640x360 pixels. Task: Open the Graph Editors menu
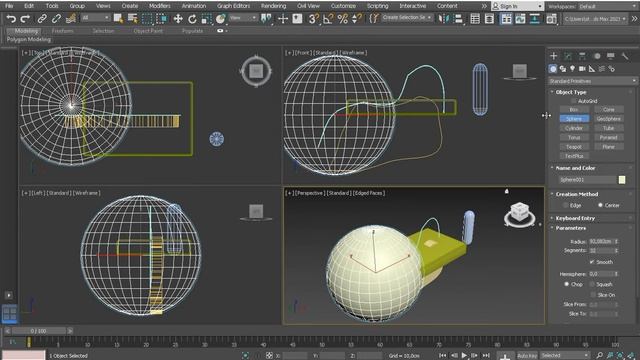(233, 6)
